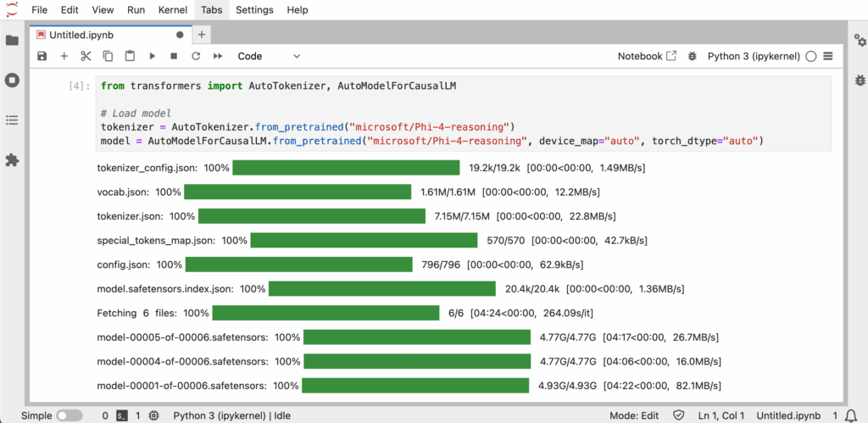Insert a new cell with plus icon
Viewport: 868px width, 423px height.
(64, 56)
